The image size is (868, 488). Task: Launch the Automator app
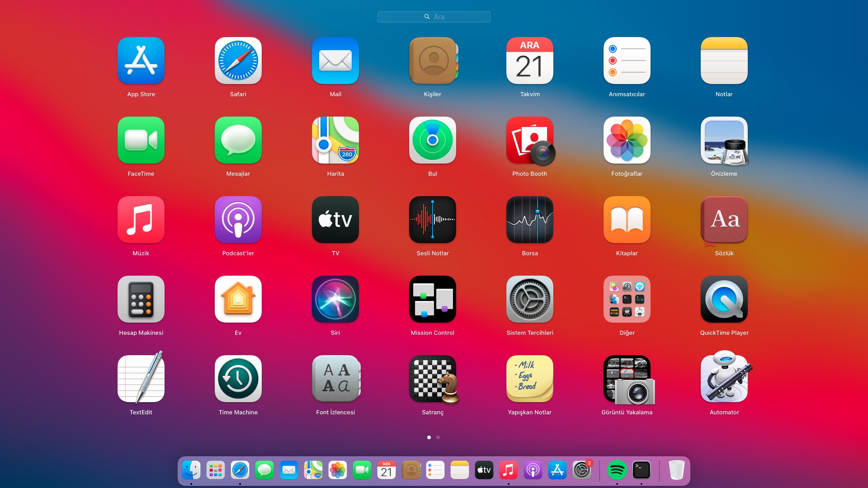(724, 379)
